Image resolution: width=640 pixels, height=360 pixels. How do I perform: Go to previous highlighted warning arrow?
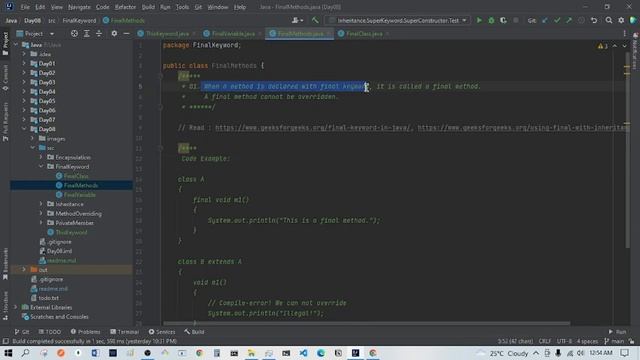(615, 46)
